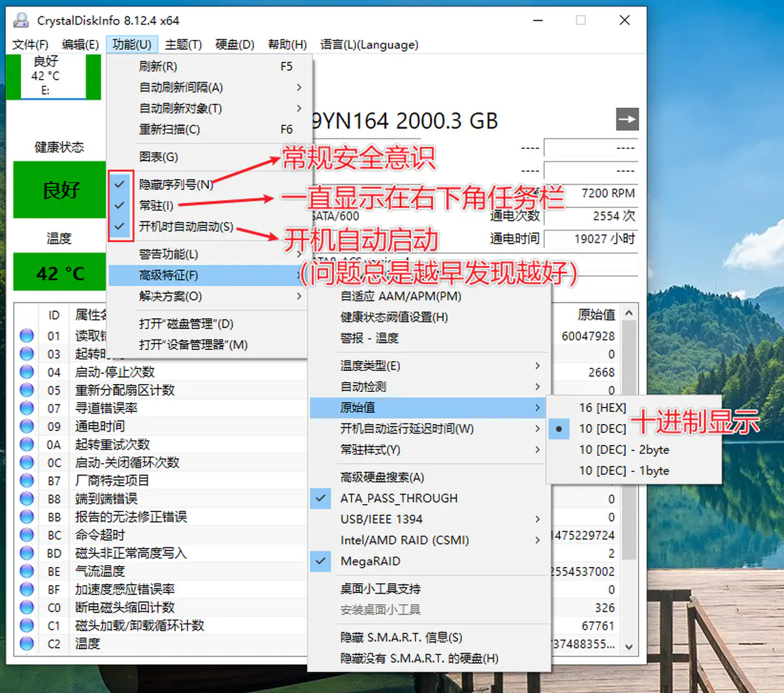The width and height of the screenshot is (784, 693).
Task: Click the green 良好 health status button
Action: 60,189
